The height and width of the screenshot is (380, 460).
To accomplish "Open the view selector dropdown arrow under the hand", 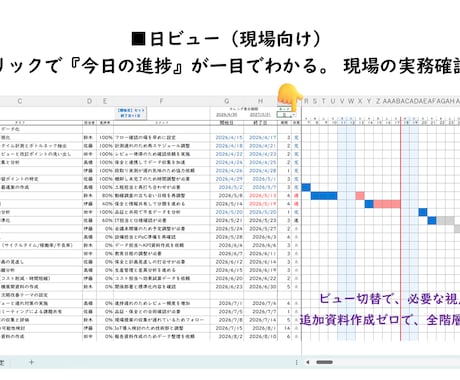I will pyautogui.click(x=294, y=115).
